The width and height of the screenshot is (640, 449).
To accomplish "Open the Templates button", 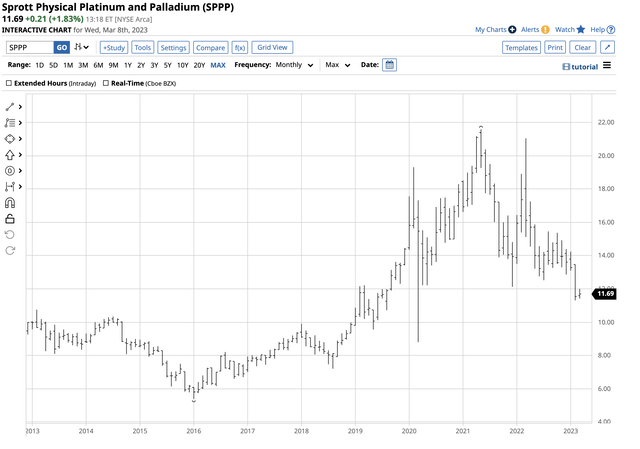I will (521, 47).
